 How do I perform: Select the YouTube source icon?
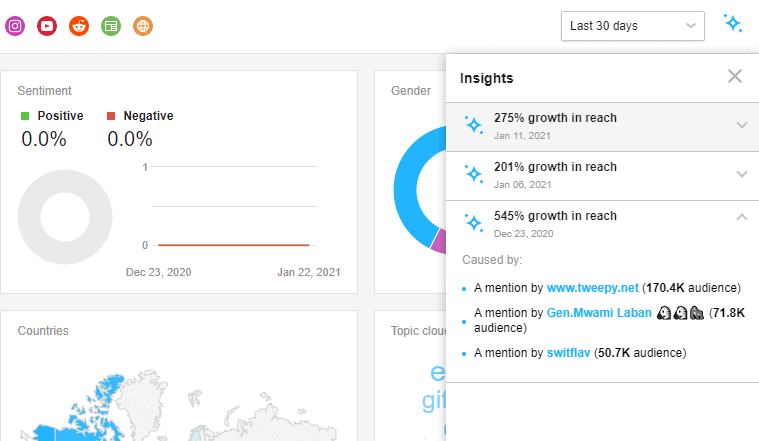click(47, 26)
